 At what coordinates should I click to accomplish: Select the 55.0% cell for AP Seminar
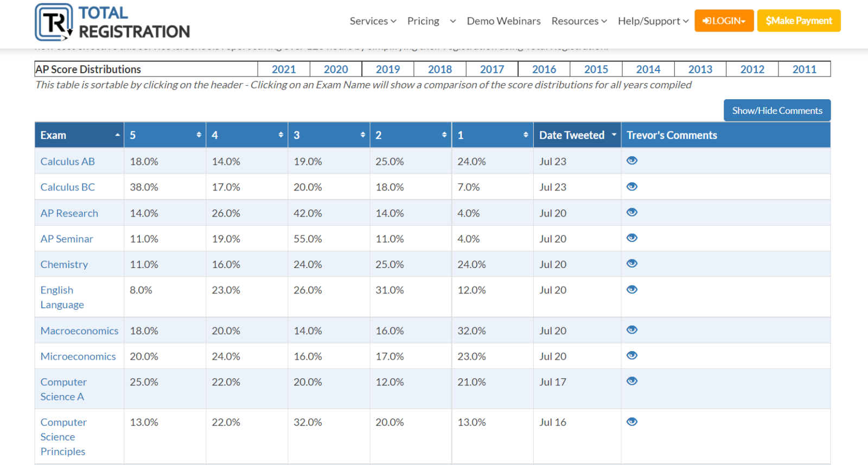pos(329,239)
